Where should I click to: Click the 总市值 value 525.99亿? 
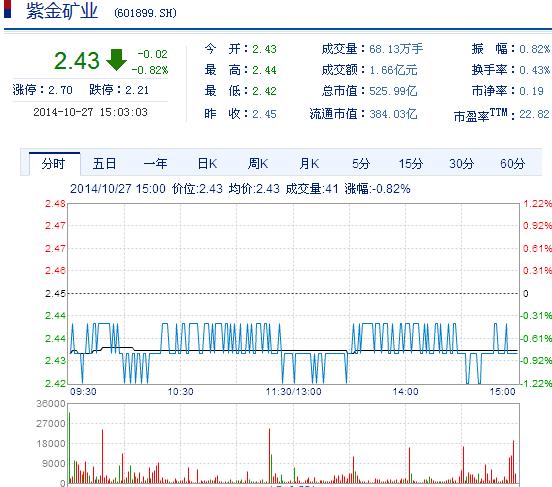393,91
